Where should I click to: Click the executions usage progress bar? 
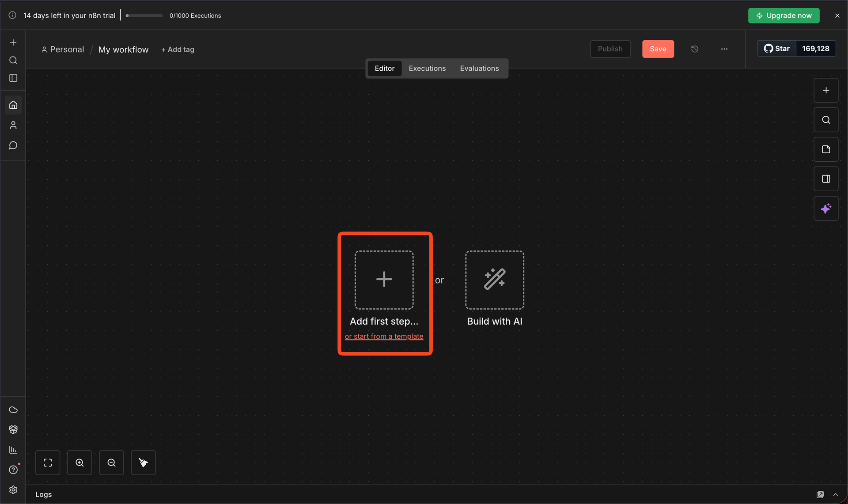pyautogui.click(x=144, y=15)
